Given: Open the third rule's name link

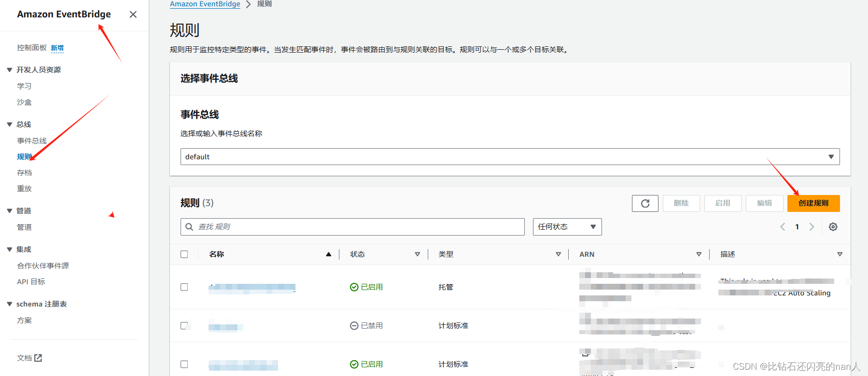Looking at the screenshot, I should (x=243, y=365).
